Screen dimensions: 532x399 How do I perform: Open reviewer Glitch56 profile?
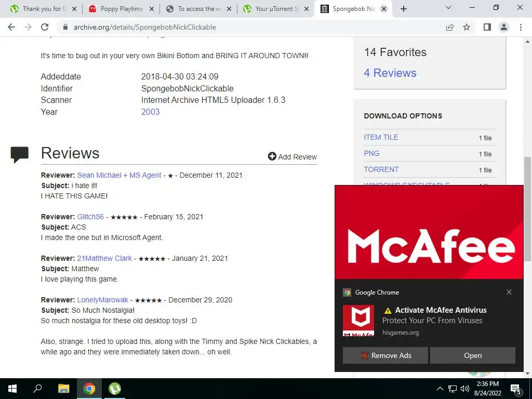pos(90,217)
